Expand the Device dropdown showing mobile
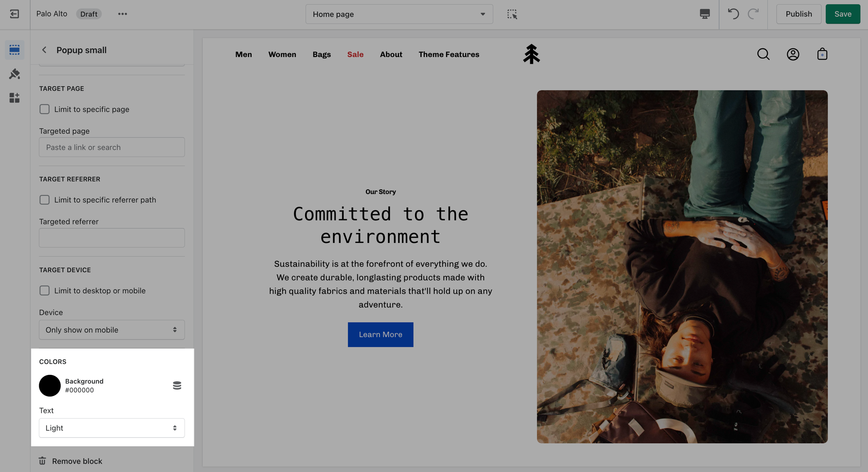 (x=112, y=330)
